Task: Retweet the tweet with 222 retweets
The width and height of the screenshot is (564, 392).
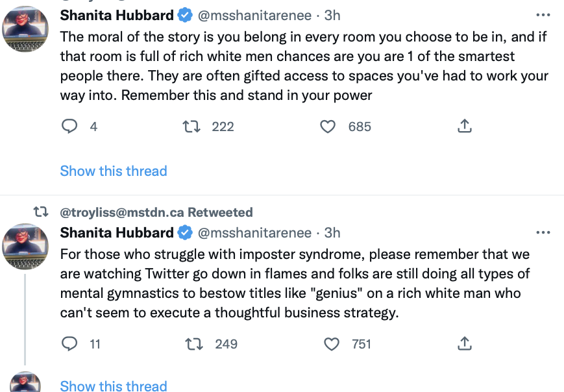Action: 191,127
